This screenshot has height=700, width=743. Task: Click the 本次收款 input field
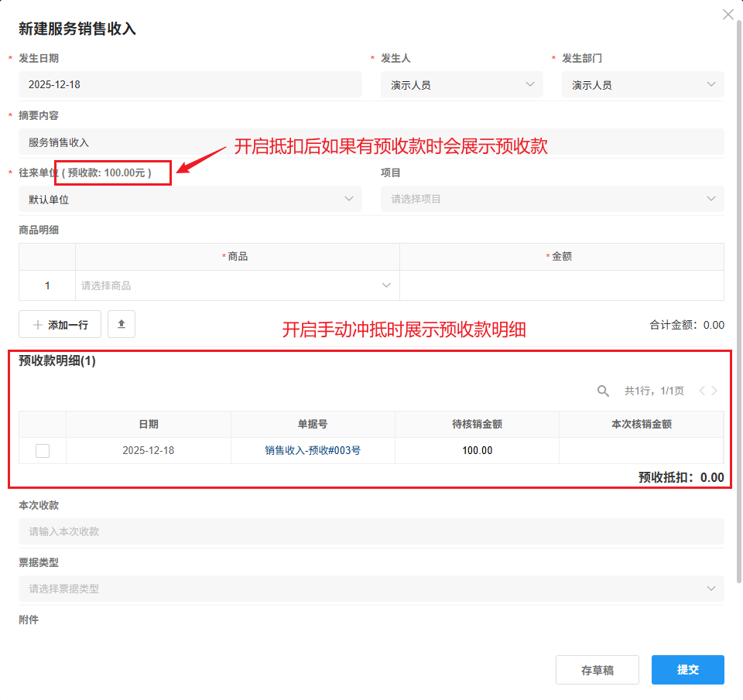coord(371,531)
